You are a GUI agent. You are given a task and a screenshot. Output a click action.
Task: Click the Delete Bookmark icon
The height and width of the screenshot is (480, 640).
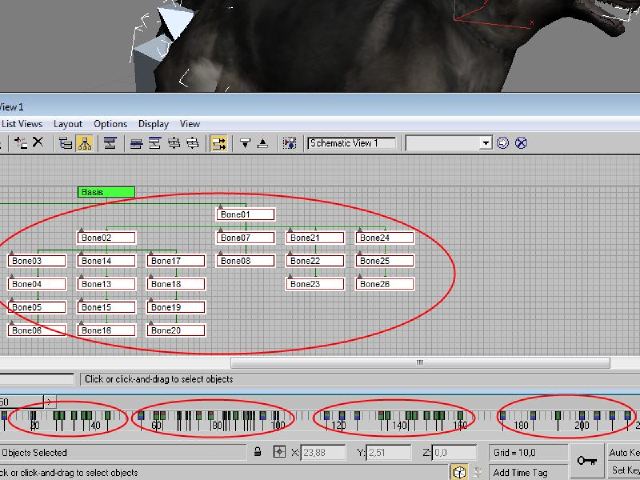coord(521,143)
